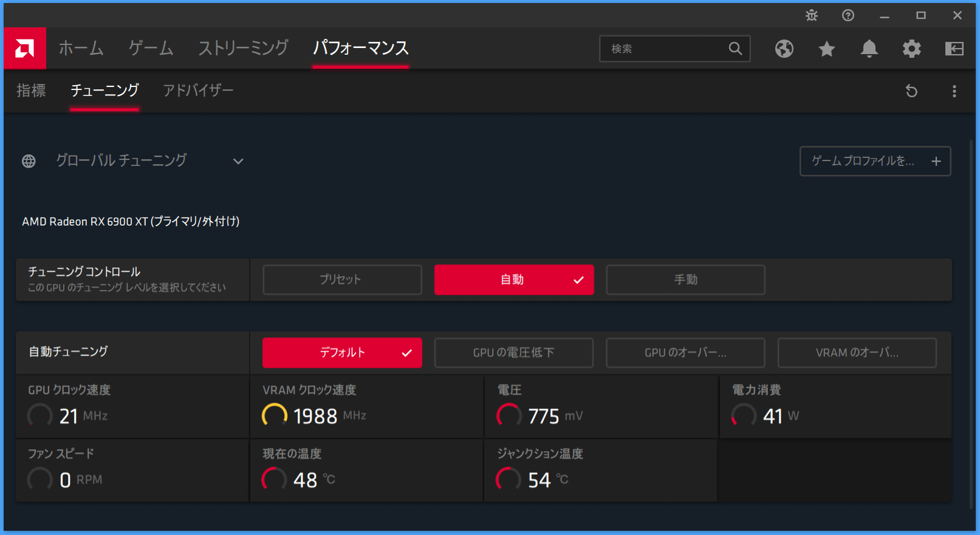Screen dimensions: 980x535
Task: Click the チューニング コントロール label
Action: (x=84, y=272)
